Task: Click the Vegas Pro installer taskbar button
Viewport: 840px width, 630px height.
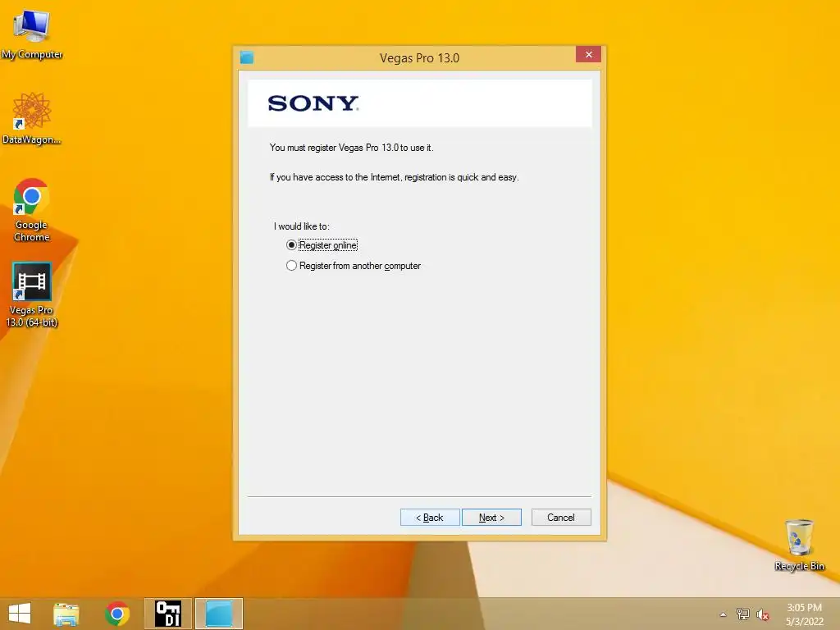Action: coord(219,614)
